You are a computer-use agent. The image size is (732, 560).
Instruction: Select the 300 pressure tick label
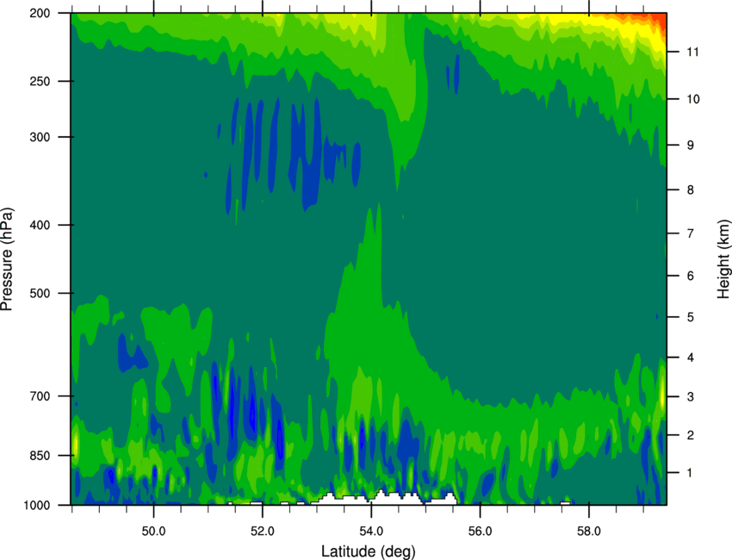[x=40, y=137]
